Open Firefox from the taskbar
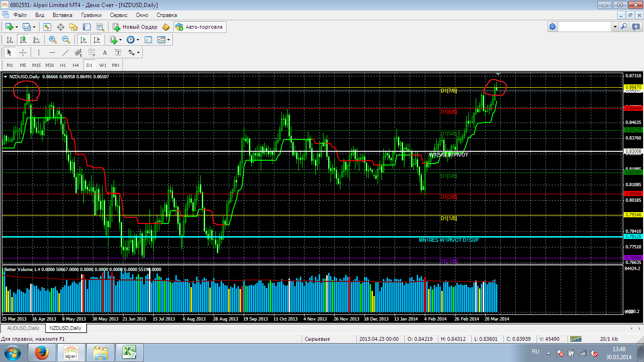Viewport: 644px width, 362px height. pos(42,352)
